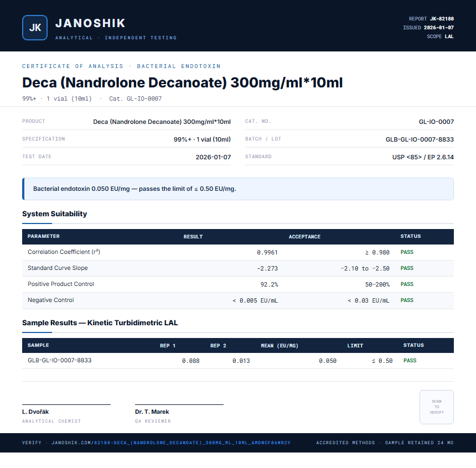This screenshot has height=468, width=476.
Task: Click the Certificate of Analysis Bacterial Endotoxin label
Action: [x=121, y=66]
